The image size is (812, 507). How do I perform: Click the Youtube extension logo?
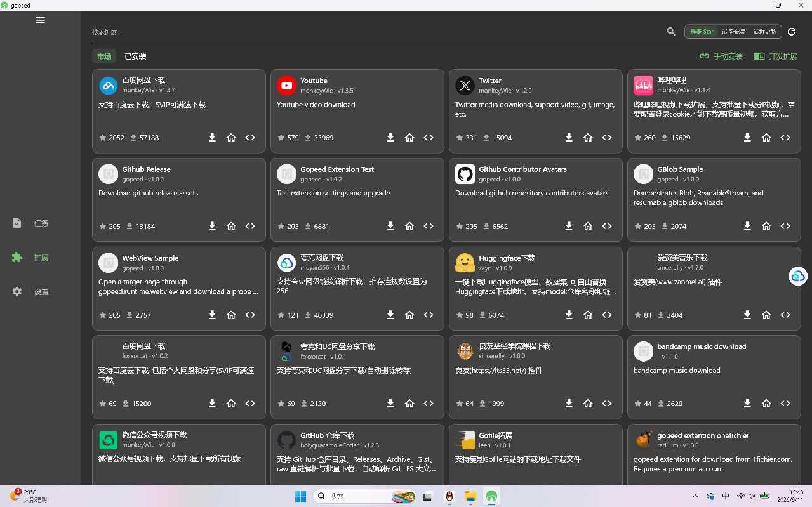(x=287, y=85)
